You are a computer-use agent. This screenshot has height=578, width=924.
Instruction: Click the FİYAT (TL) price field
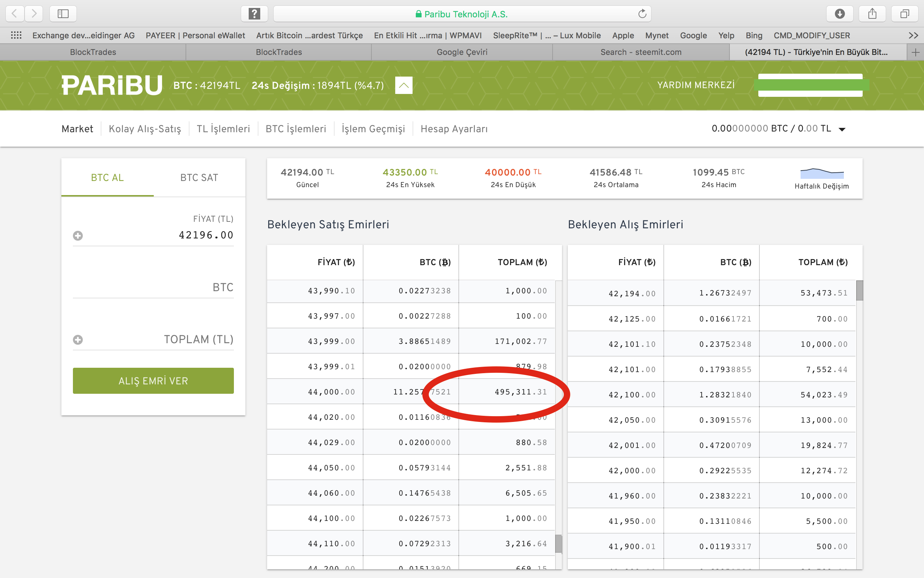pyautogui.click(x=153, y=235)
